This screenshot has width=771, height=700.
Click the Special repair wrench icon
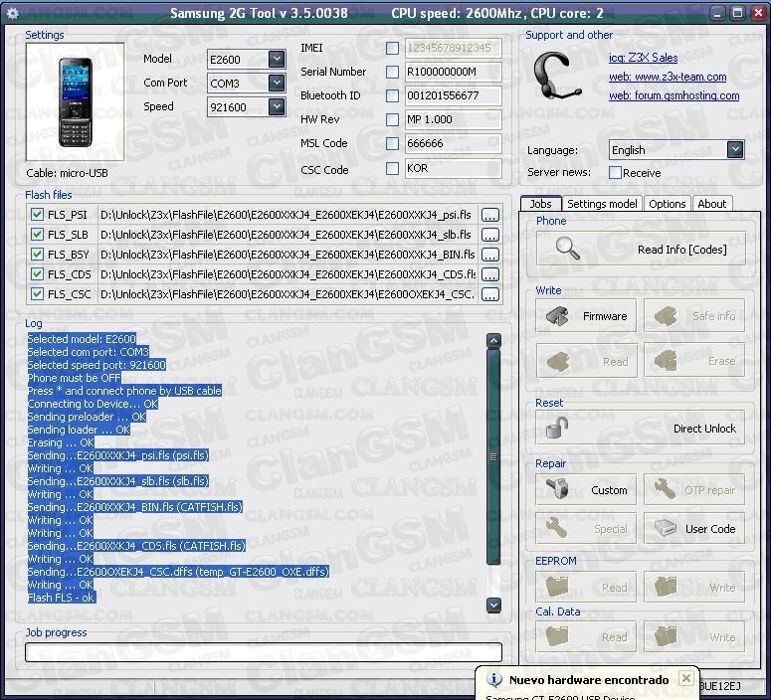(556, 528)
